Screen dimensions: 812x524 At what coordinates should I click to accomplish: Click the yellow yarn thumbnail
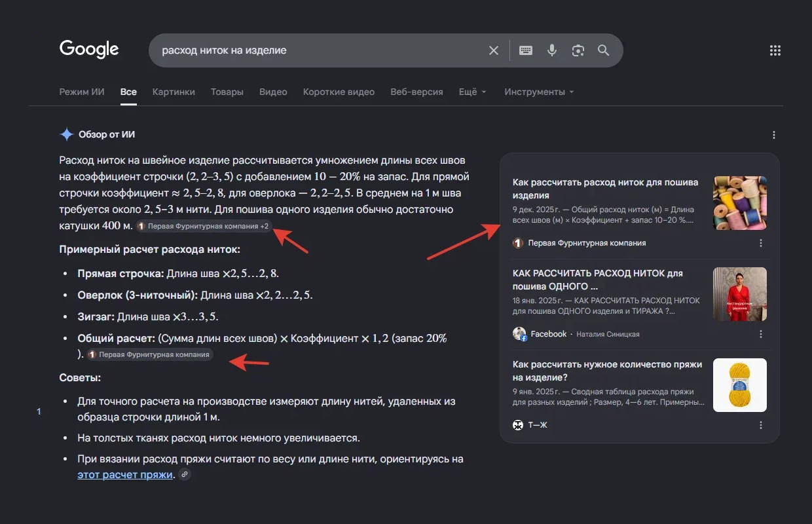pos(740,385)
